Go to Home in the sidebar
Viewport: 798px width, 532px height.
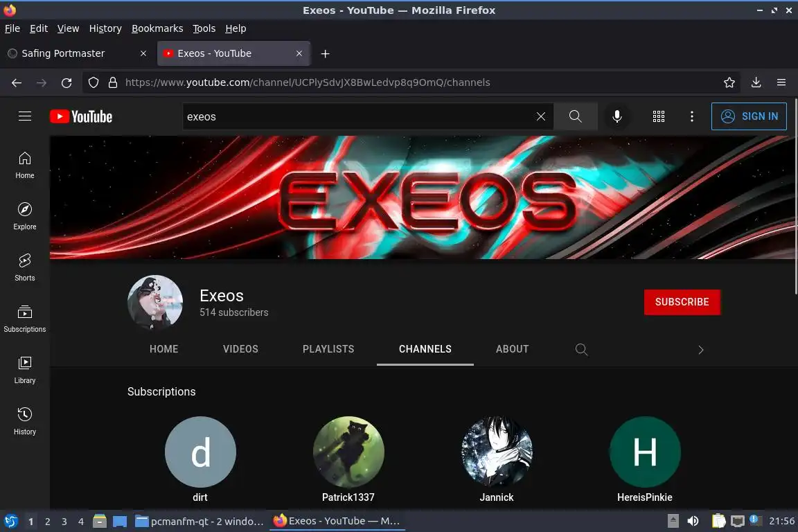coord(24,166)
